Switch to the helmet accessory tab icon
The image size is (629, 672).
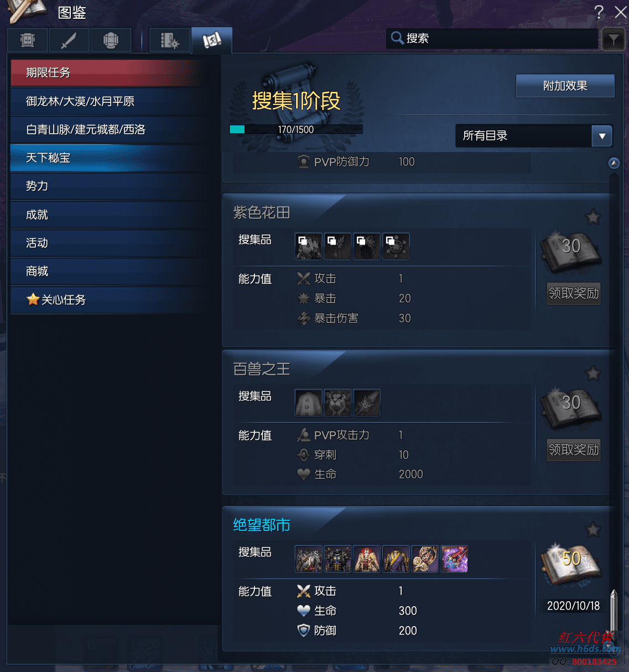click(111, 40)
